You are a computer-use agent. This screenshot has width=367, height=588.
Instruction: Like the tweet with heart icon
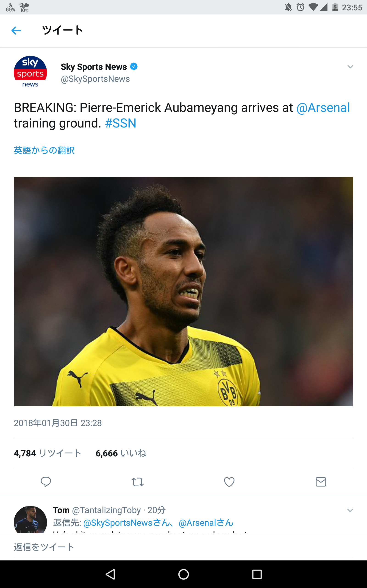[x=229, y=482]
